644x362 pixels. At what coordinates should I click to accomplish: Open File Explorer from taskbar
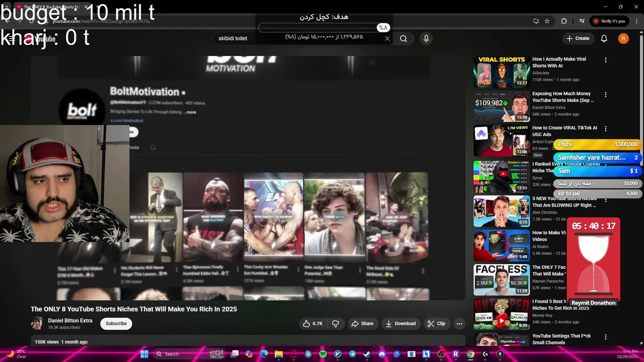[279, 354]
